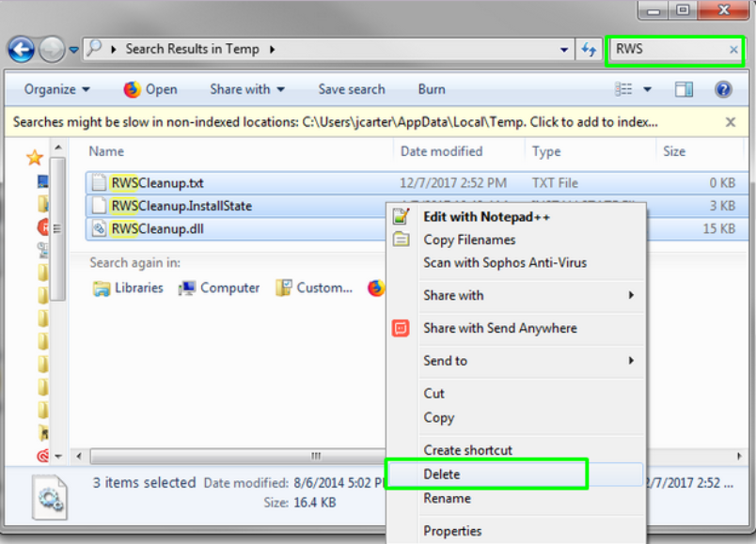Image resolution: width=756 pixels, height=544 pixels.
Task: Click the refresh icon beside the address bar
Action: pos(588,49)
